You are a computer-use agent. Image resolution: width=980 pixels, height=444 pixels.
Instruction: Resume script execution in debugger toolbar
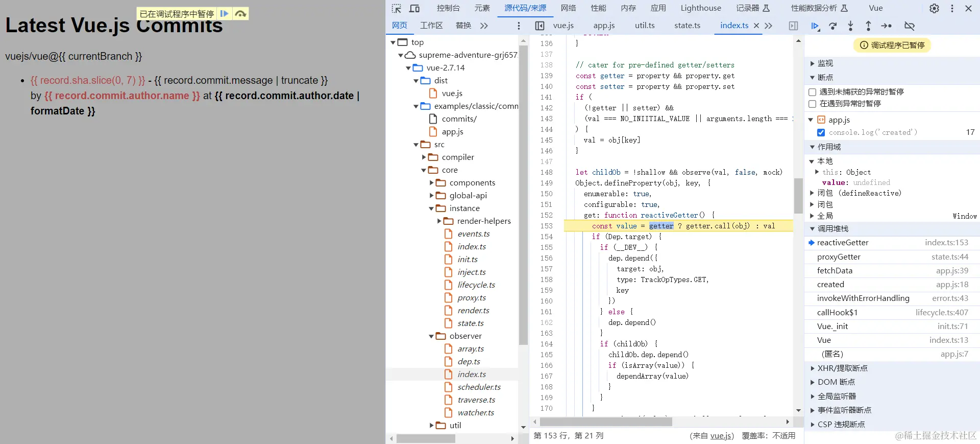(815, 26)
